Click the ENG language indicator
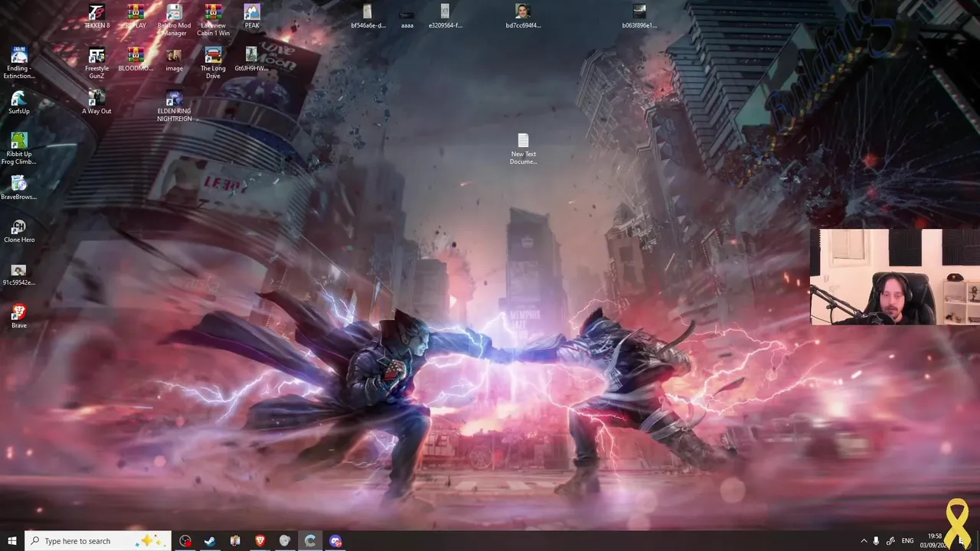This screenshot has height=551, width=980. (x=907, y=541)
